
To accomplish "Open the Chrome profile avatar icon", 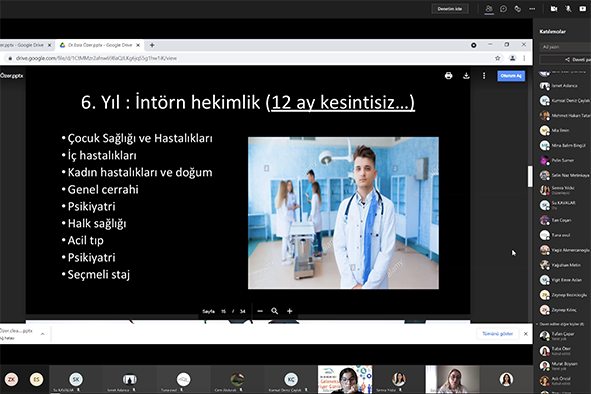I will (x=512, y=58).
